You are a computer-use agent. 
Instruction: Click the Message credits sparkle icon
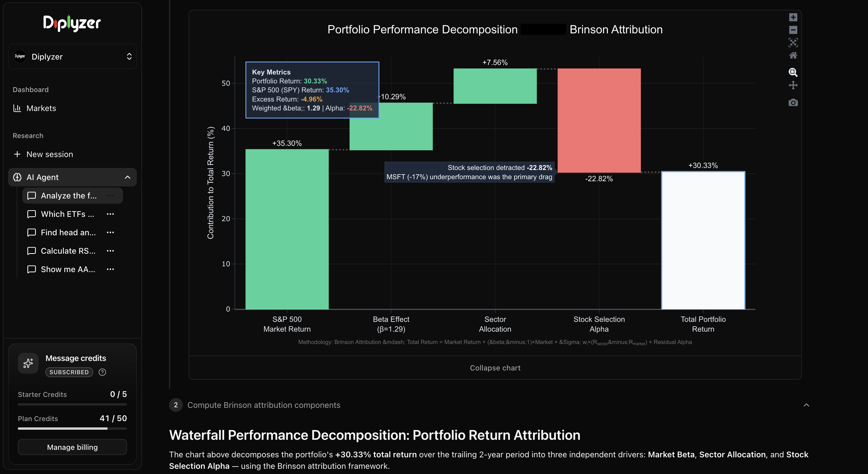[x=28, y=363]
